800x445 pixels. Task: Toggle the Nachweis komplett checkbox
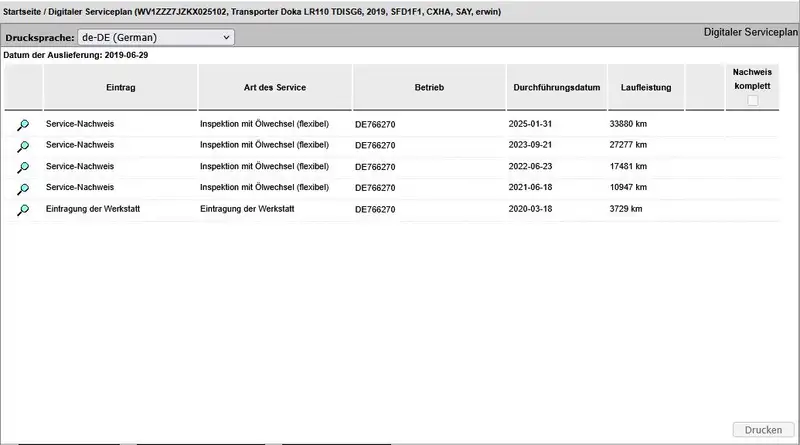point(752,101)
